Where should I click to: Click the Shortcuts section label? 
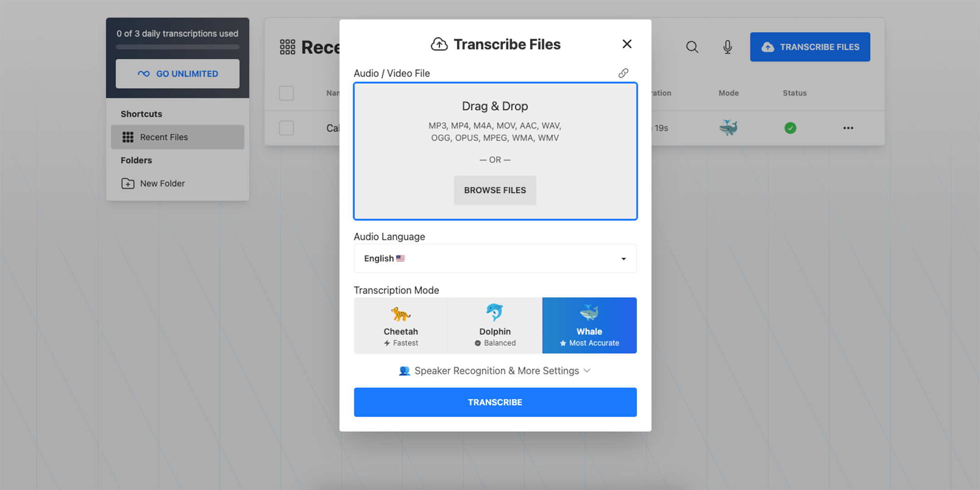(141, 113)
